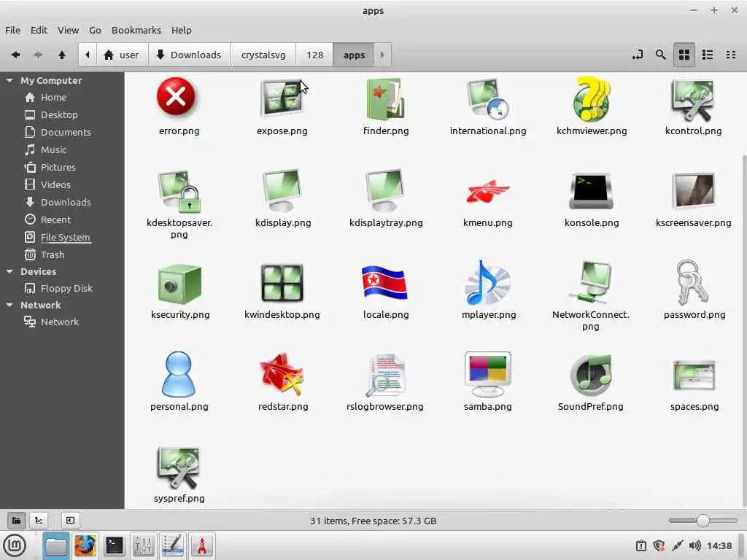This screenshot has height=560, width=747.
Task: Select the expose.png file icon
Action: (282, 98)
